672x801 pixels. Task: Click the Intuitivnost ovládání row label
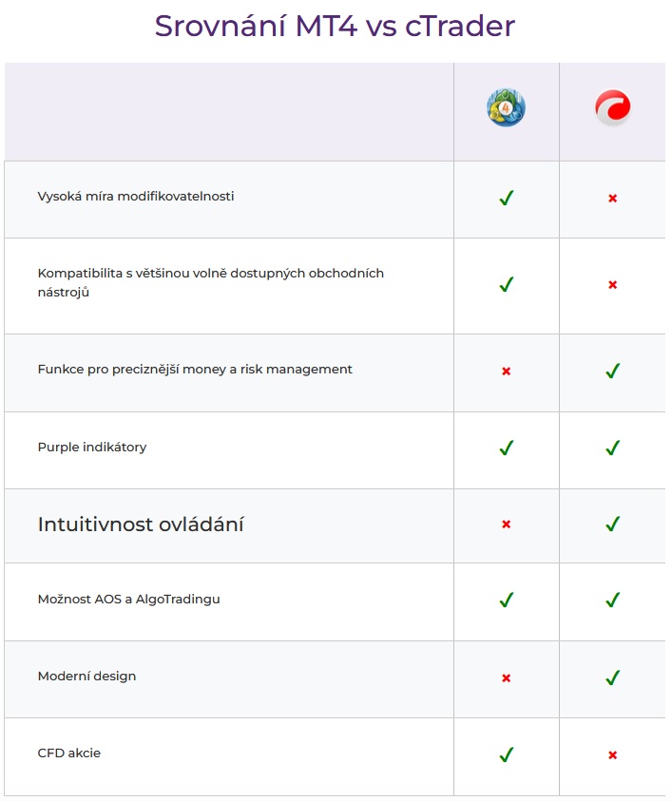point(141,524)
